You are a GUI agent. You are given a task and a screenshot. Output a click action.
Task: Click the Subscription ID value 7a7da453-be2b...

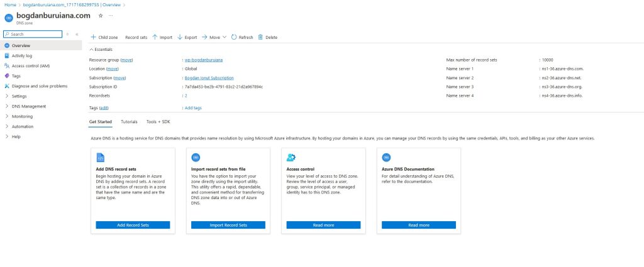[224, 87]
